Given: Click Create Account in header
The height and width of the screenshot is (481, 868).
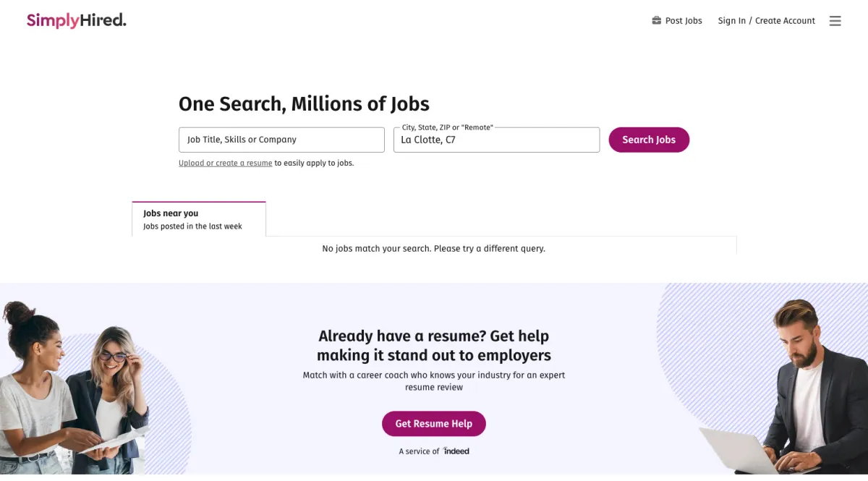Looking at the screenshot, I should coord(785,21).
